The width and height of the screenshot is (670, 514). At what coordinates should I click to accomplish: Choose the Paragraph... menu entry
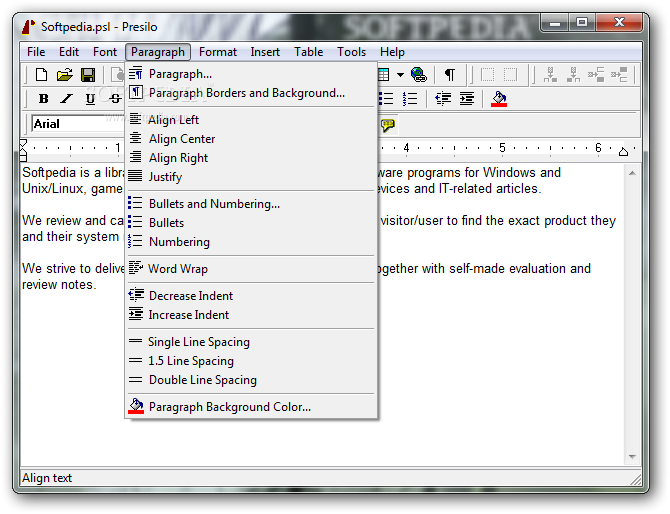pos(251,74)
